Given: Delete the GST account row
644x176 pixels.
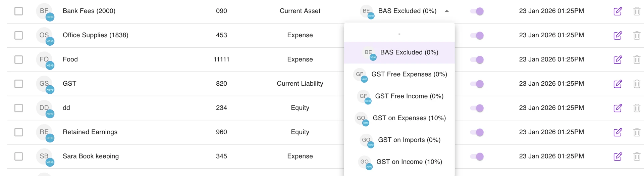Looking at the screenshot, I should [x=637, y=84].
